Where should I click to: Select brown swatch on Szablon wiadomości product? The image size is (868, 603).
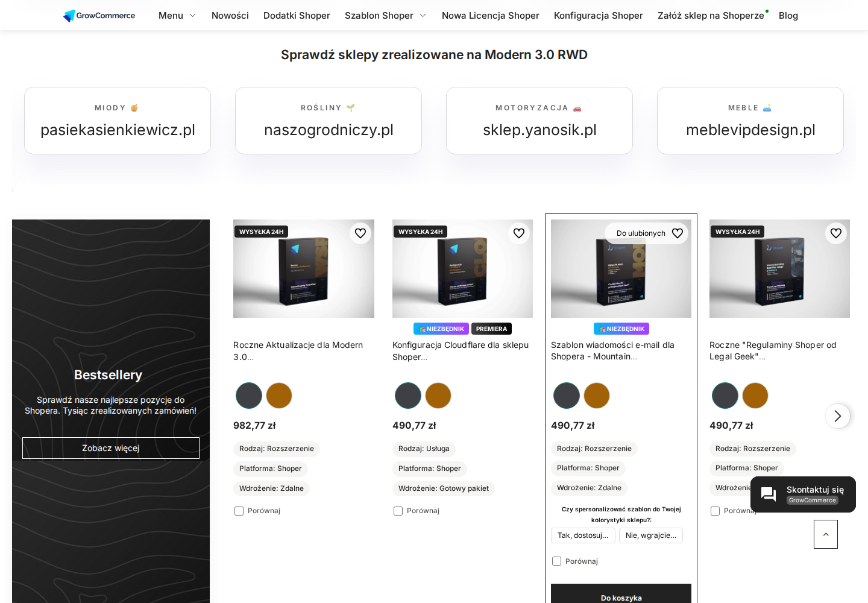pos(597,396)
